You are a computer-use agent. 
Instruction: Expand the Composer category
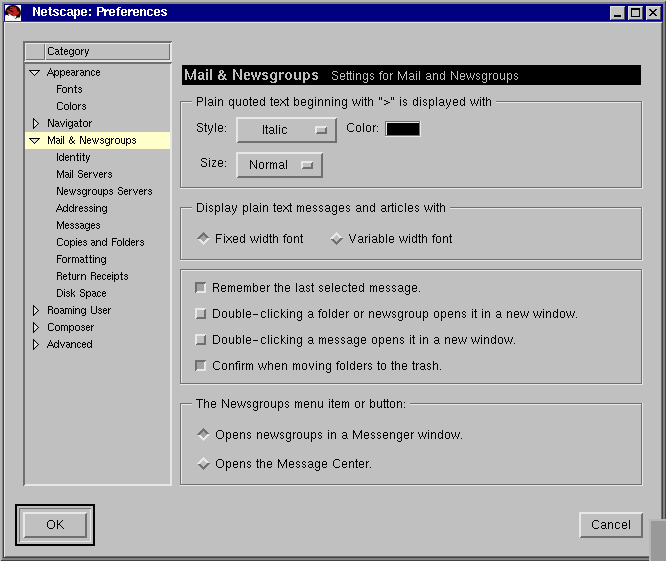coord(35,328)
